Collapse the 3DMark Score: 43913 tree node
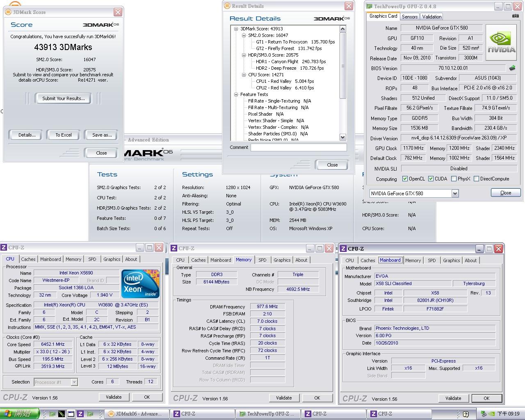This screenshot has width=525, height=420. pyautogui.click(x=236, y=29)
